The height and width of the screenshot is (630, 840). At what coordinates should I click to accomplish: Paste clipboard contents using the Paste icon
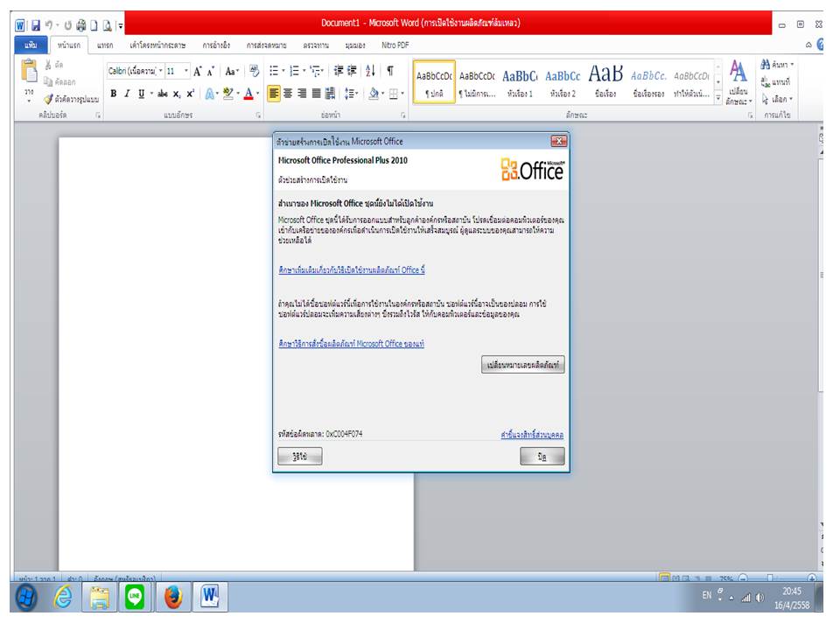click(x=29, y=71)
